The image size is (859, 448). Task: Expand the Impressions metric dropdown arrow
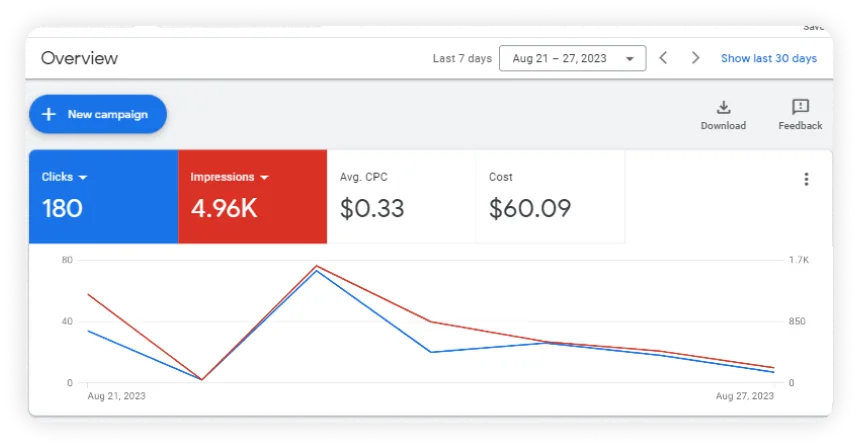[x=265, y=177]
